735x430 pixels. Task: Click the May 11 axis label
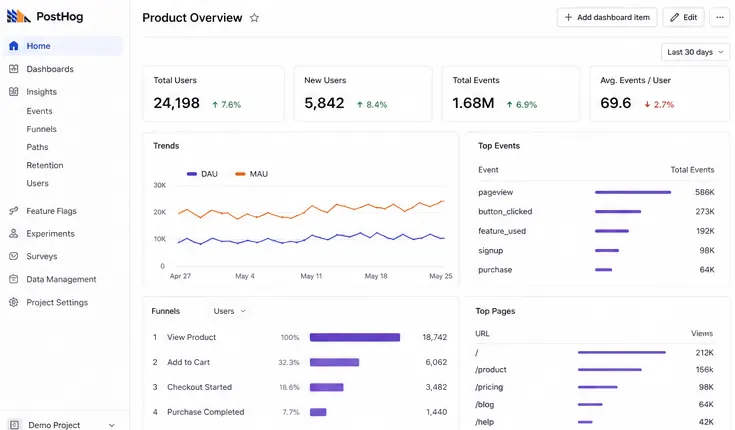point(311,276)
